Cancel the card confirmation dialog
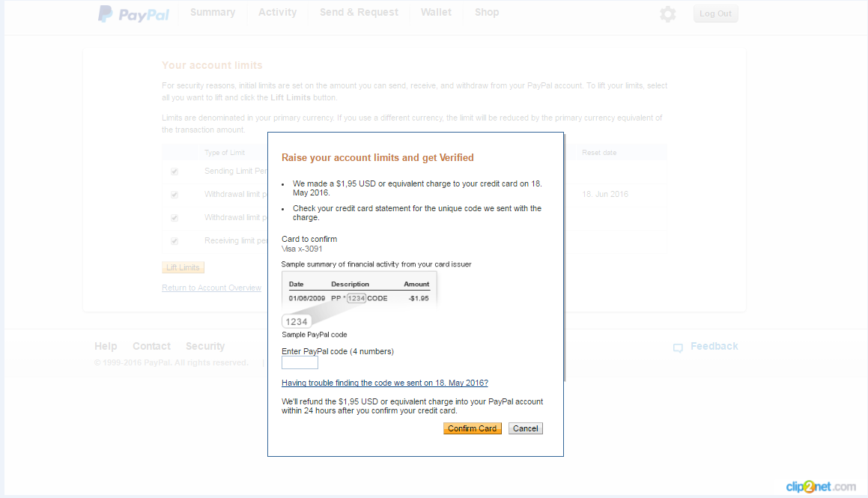Viewport: 868px width, 498px height. [x=525, y=428]
